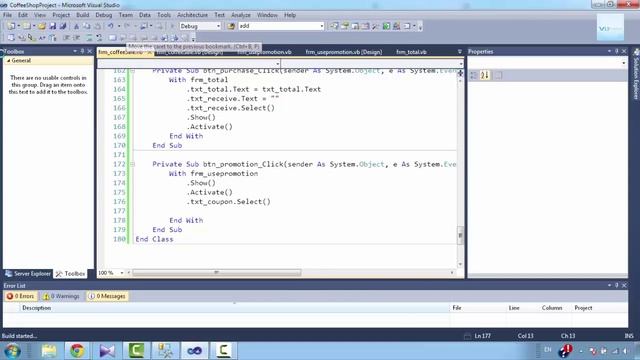Switch to frm_usepromotion.vb [Design] tab
The width and height of the screenshot is (640, 360).
pos(344,52)
